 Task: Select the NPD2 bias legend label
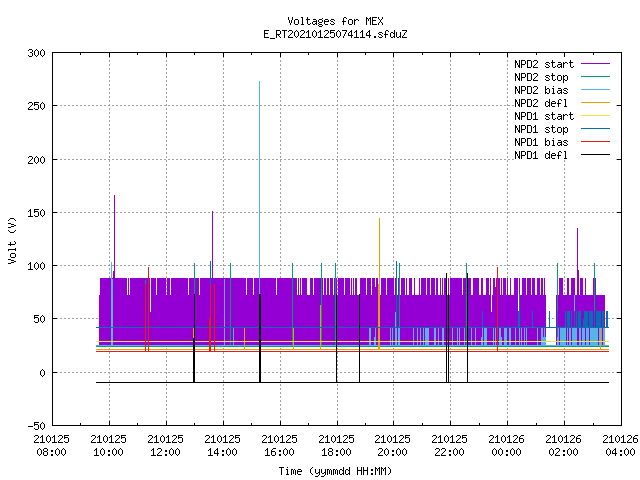[541, 90]
